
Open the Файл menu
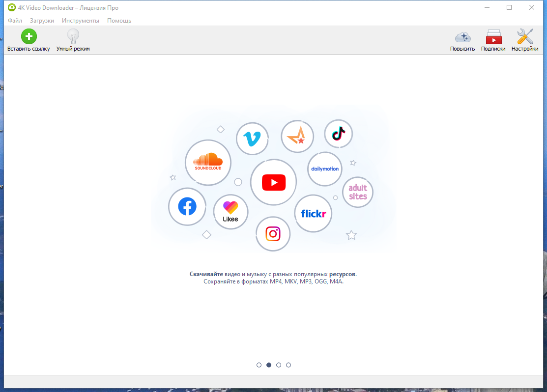tap(15, 20)
